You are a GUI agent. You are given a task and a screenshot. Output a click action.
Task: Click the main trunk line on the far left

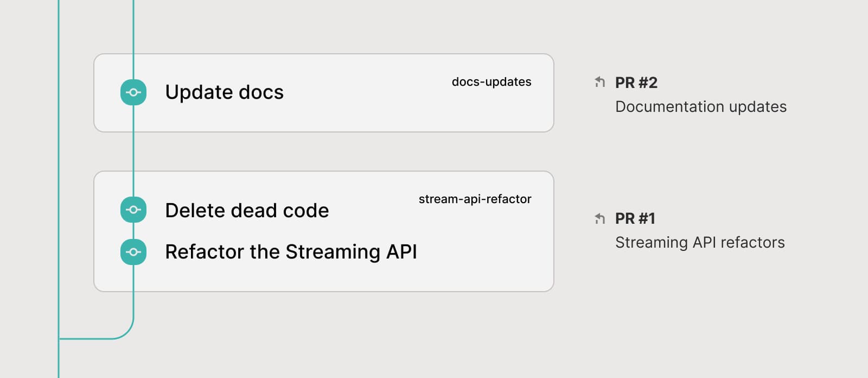pyautogui.click(x=59, y=163)
